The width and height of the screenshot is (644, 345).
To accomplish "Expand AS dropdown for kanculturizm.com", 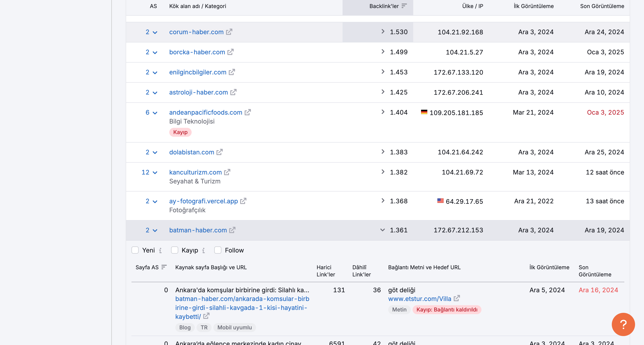I will (155, 173).
